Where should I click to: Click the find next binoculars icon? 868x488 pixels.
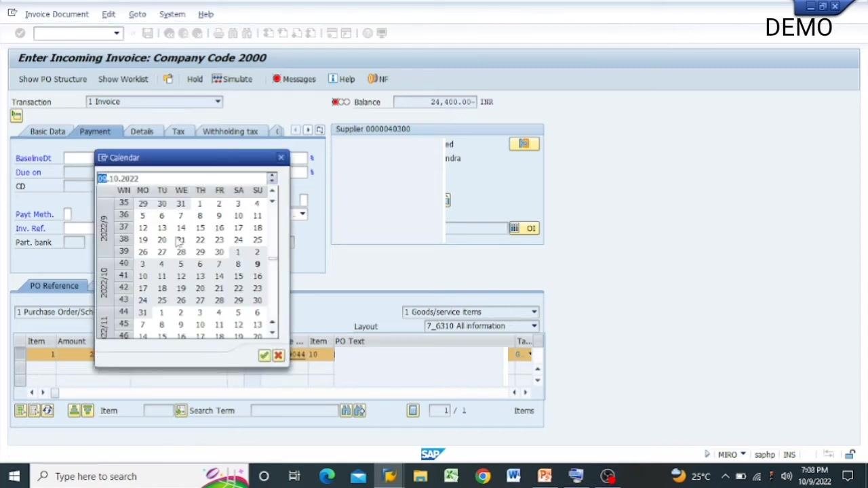click(359, 411)
